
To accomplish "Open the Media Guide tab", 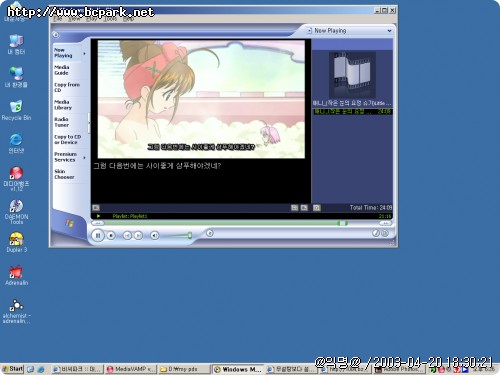I will [62, 70].
